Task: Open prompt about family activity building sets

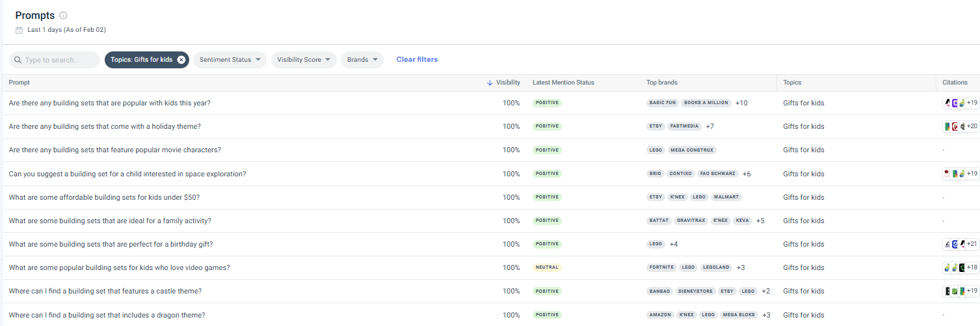Action: pos(110,221)
